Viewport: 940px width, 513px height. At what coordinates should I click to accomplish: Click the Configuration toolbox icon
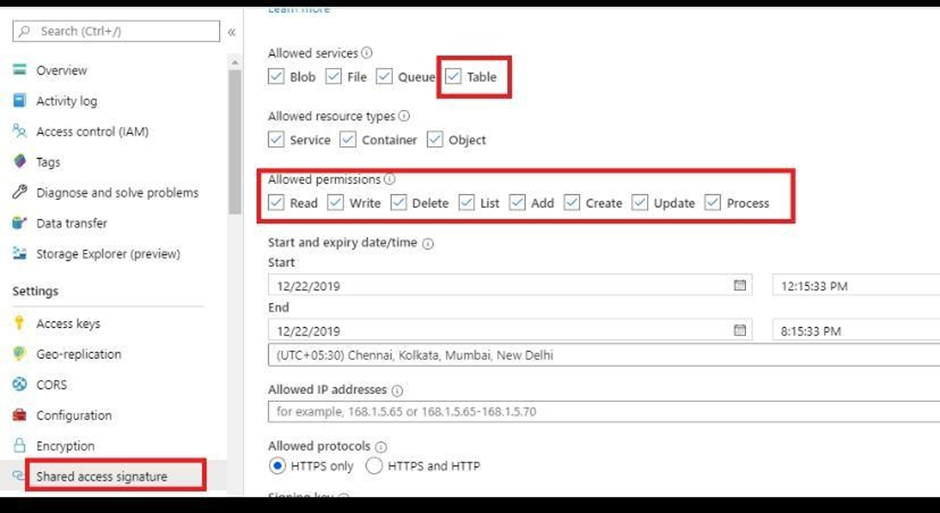point(20,415)
